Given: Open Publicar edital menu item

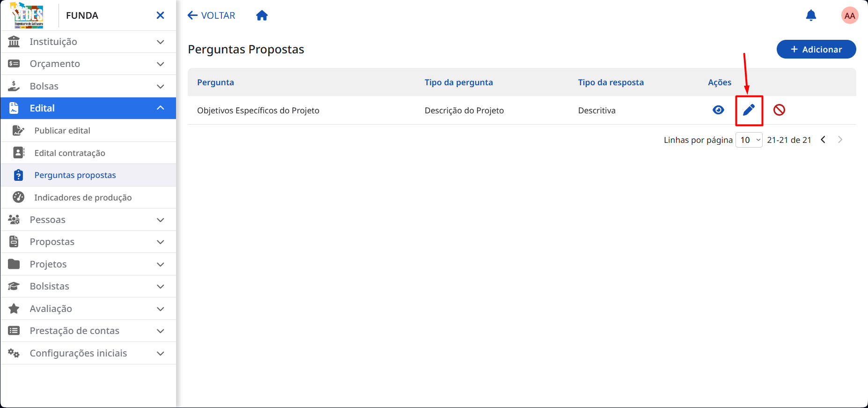Looking at the screenshot, I should pyautogui.click(x=88, y=131).
